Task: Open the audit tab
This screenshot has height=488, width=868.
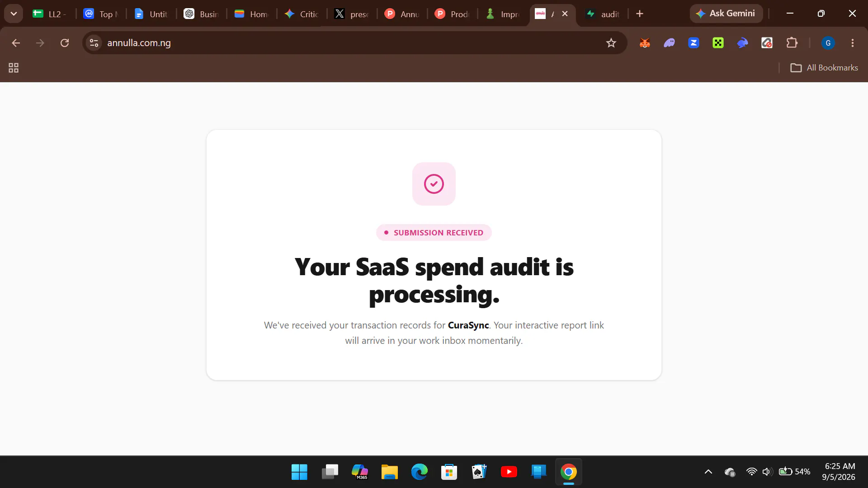Action: point(603,14)
